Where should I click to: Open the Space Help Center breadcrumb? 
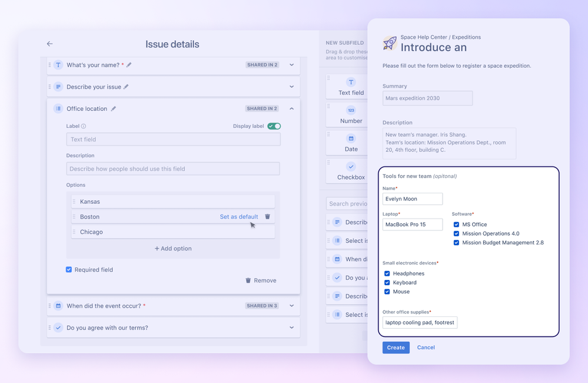[x=424, y=37]
